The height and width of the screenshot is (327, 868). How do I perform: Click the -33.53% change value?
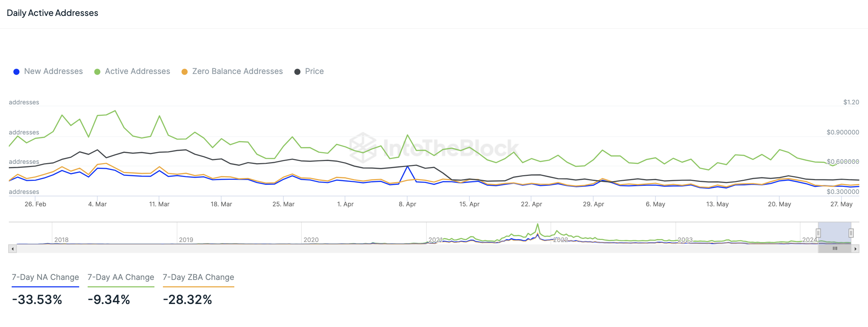(37, 300)
